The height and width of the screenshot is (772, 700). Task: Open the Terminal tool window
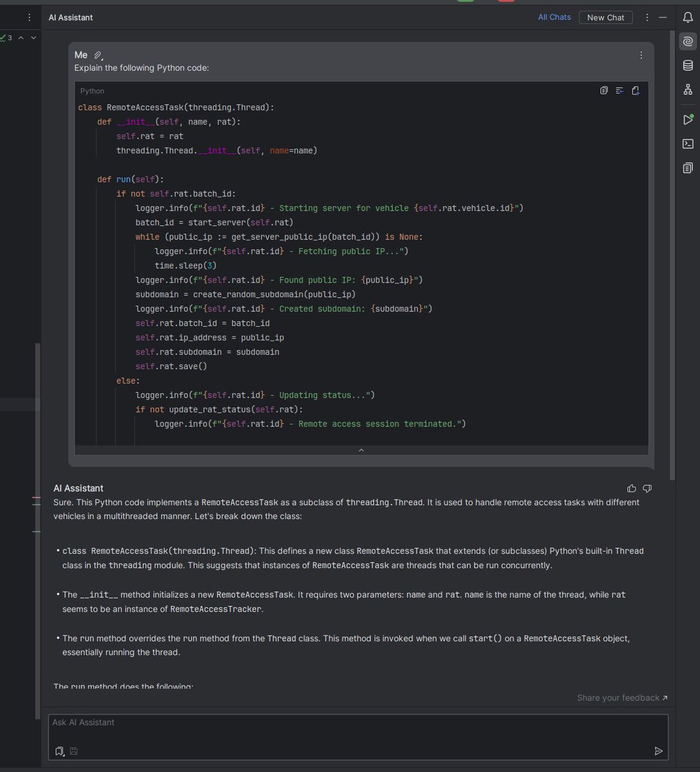tap(688, 144)
